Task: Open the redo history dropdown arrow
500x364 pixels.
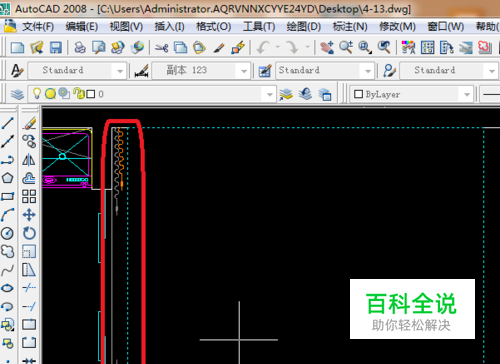Action: click(x=307, y=47)
